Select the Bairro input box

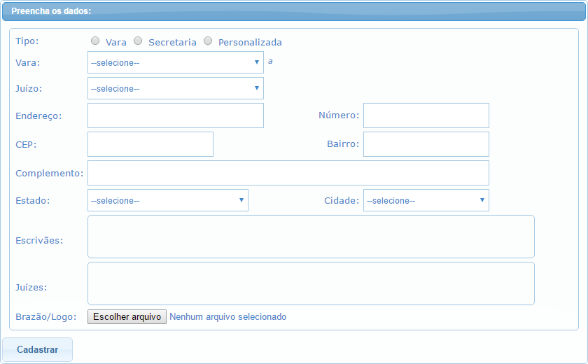pyautogui.click(x=426, y=144)
